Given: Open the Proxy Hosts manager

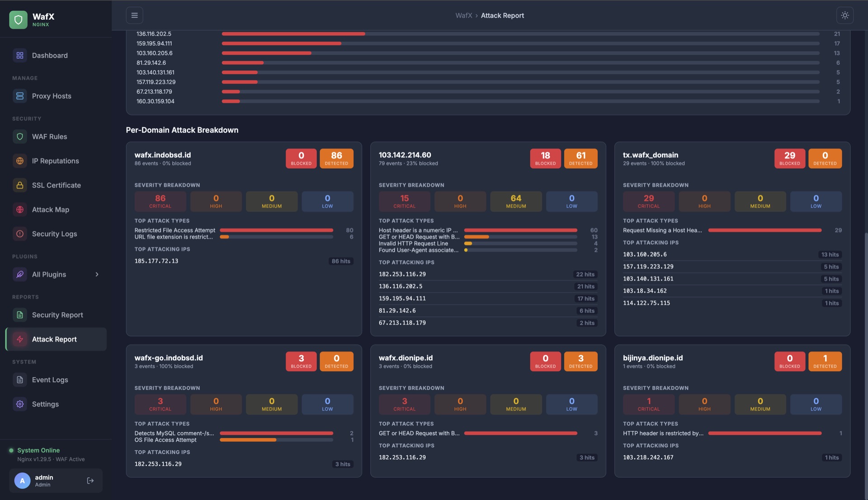Looking at the screenshot, I should (51, 96).
